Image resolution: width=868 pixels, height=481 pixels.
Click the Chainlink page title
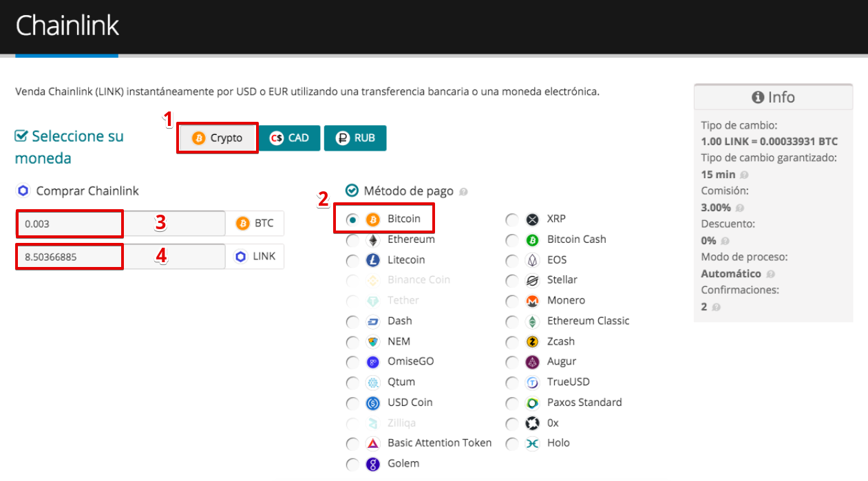[67, 25]
